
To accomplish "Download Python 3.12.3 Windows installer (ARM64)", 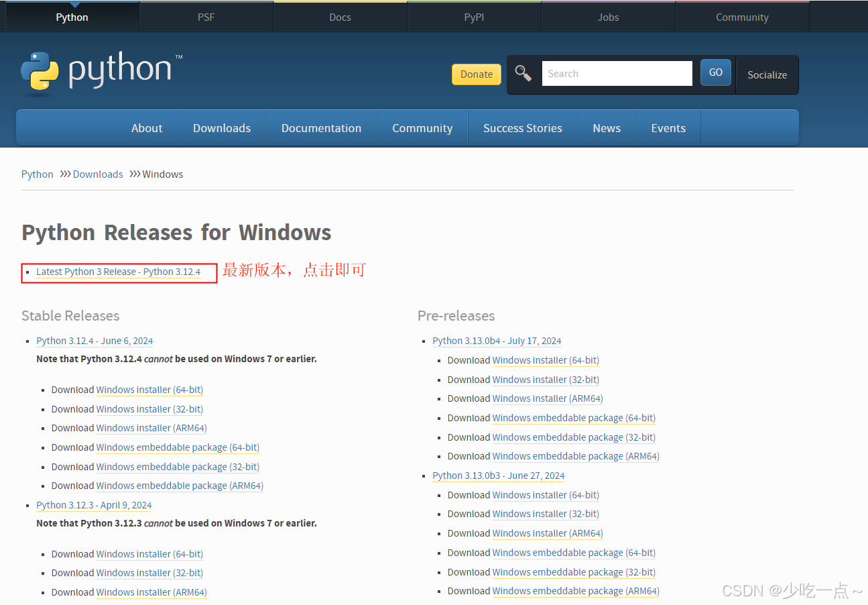I will click(x=151, y=592).
